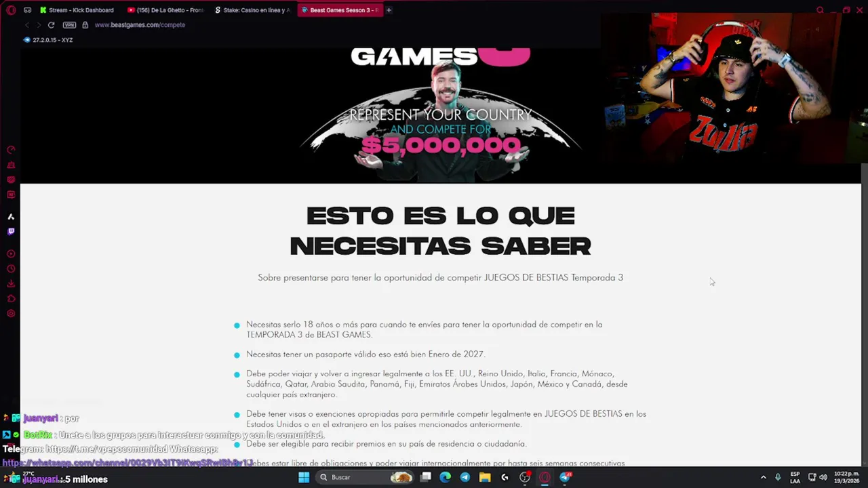Switch to Stream - Kick Dashboard tab
This screenshot has height=488, width=868.
coord(77,10)
